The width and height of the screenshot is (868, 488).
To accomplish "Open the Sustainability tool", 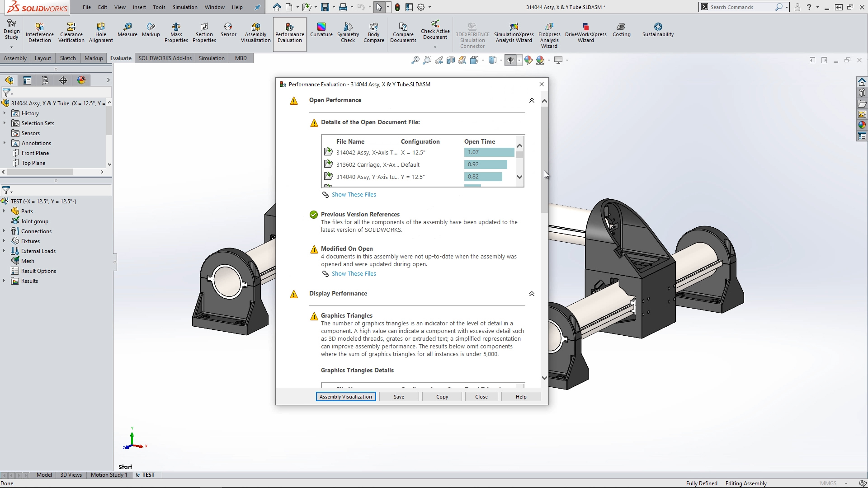I will [658, 30].
